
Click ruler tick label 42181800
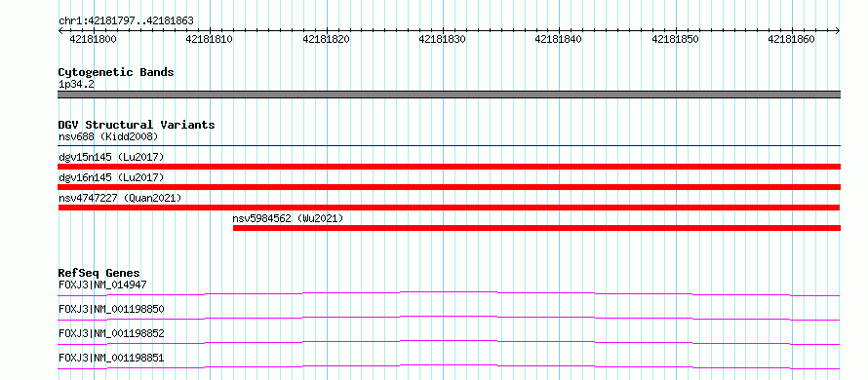(93, 40)
